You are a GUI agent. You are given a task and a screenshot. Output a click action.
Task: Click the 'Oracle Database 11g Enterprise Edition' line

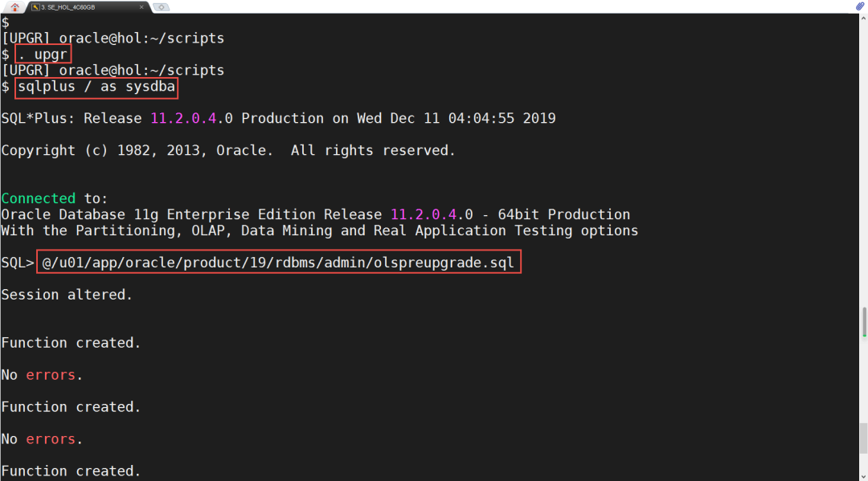pyautogui.click(x=315, y=214)
